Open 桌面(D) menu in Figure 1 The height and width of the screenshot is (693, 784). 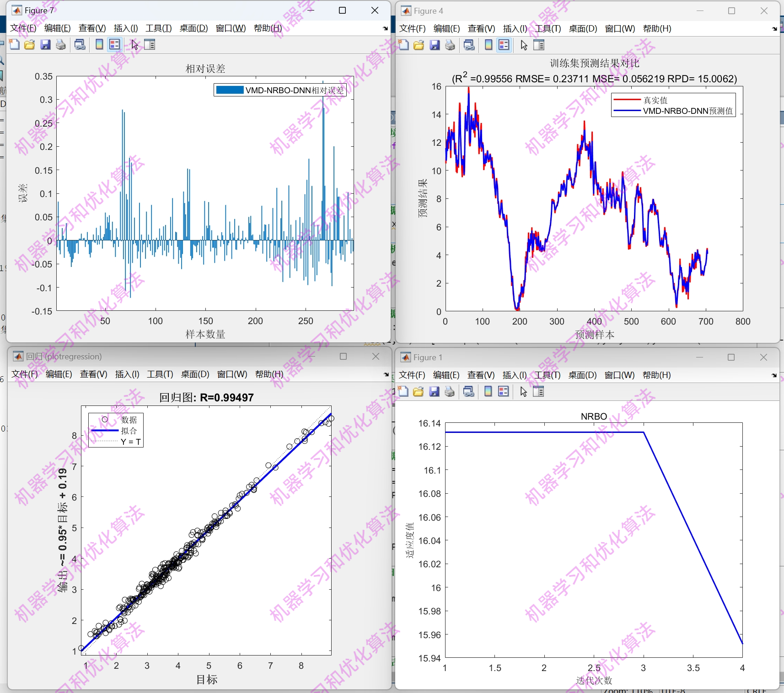583,375
